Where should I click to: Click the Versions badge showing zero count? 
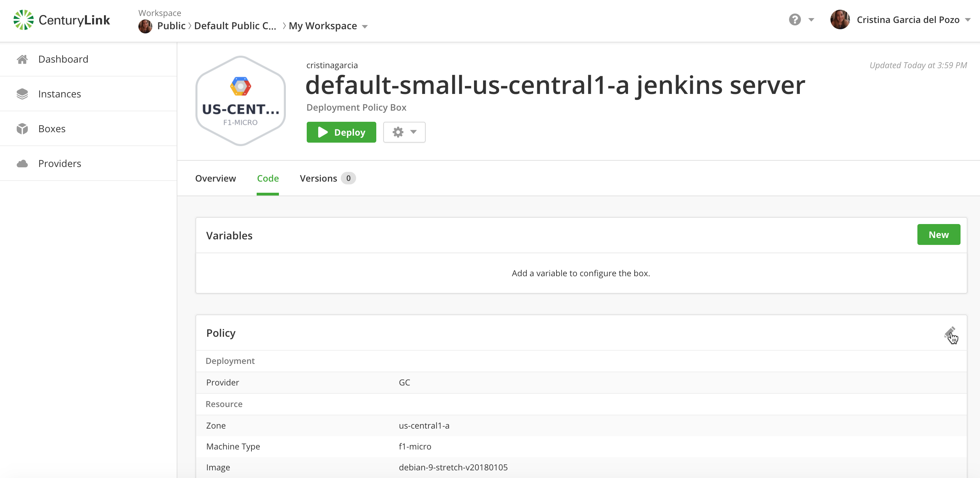(349, 178)
